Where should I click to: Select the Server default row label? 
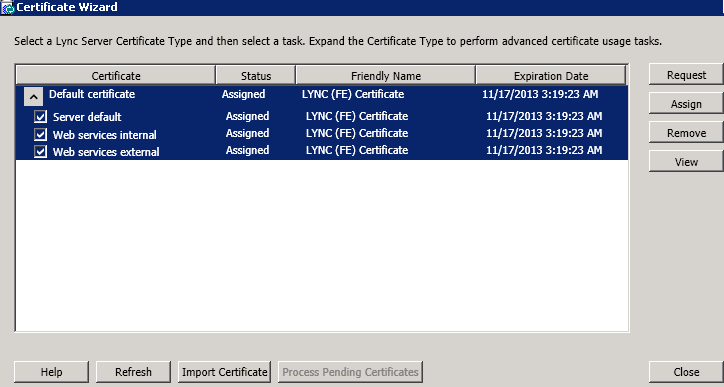[87, 117]
